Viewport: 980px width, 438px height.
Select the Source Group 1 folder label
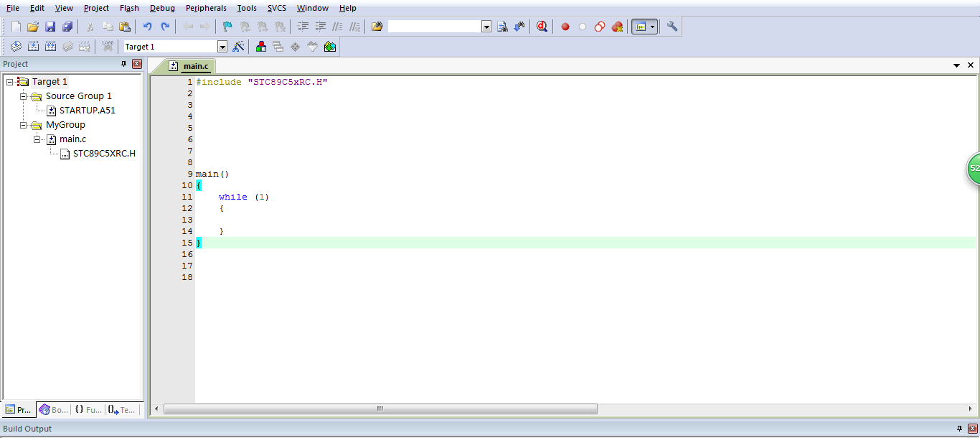[x=79, y=96]
